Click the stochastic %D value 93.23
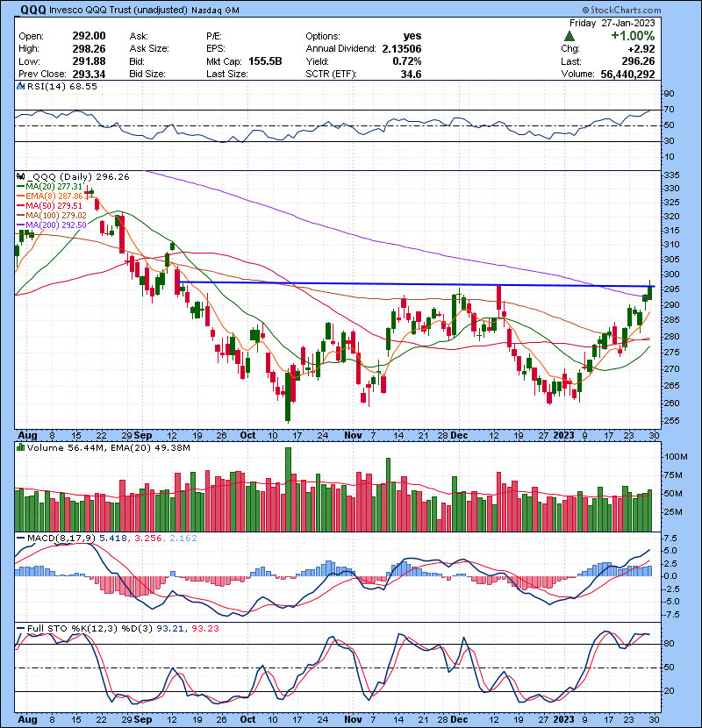The image size is (702, 728). click(x=204, y=628)
